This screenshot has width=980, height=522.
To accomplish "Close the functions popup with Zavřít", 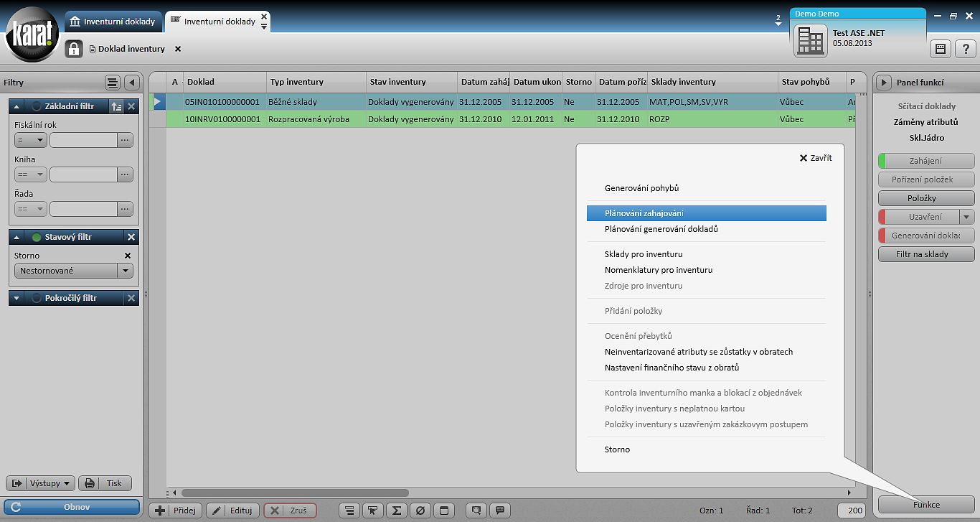I will tap(816, 158).
